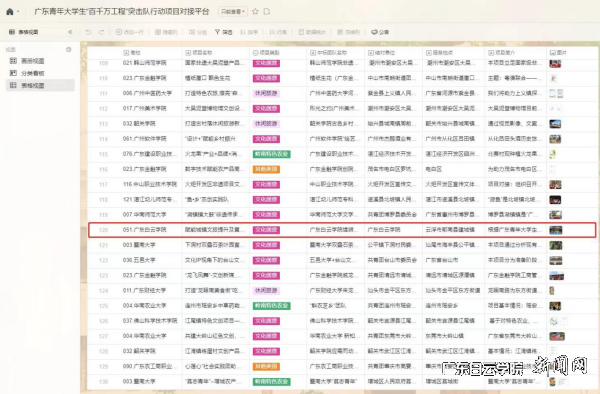Image resolution: width=600 pixels, height=394 pixels.
Task: Click cell 036.五邑大学 in row 122
Action: point(139,260)
